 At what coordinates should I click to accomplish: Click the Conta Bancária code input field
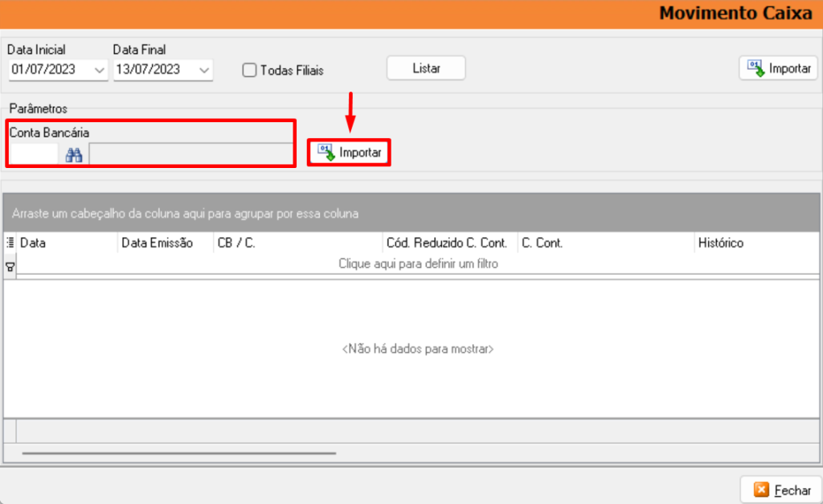coord(34,154)
